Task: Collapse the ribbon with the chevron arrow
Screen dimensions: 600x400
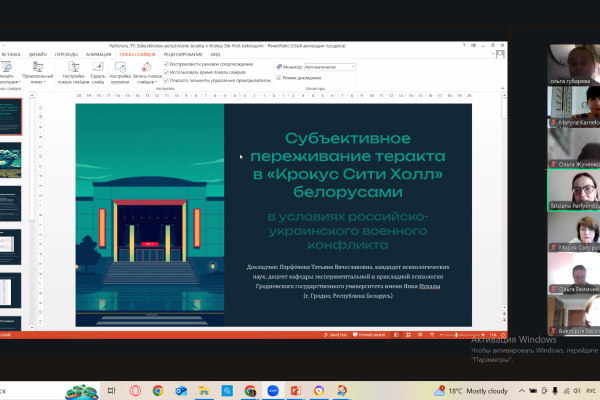Action: coord(502,88)
